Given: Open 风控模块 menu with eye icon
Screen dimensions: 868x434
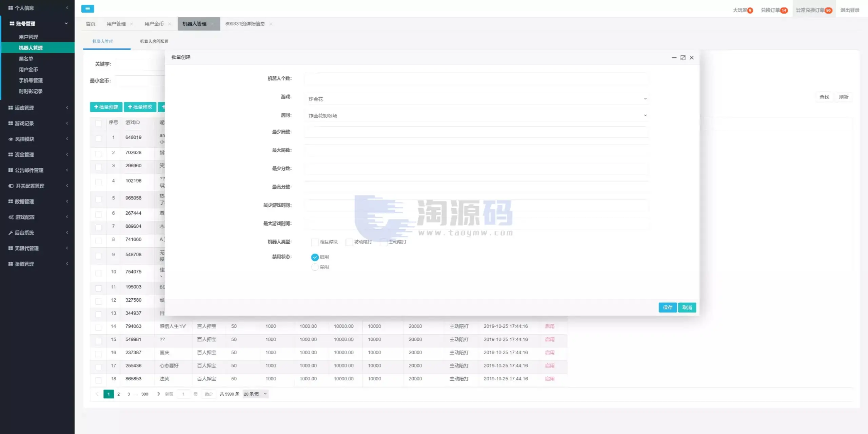Looking at the screenshot, I should [37, 139].
